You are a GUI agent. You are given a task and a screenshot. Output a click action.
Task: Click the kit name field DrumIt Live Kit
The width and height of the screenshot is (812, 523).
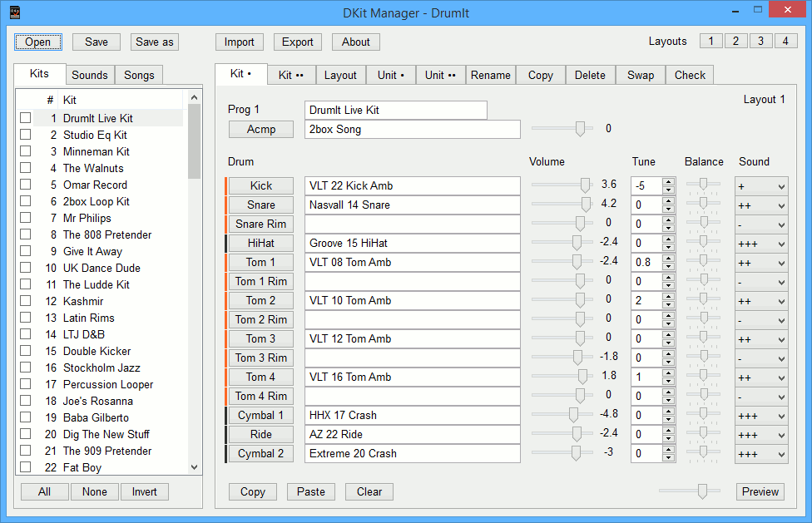click(396, 111)
